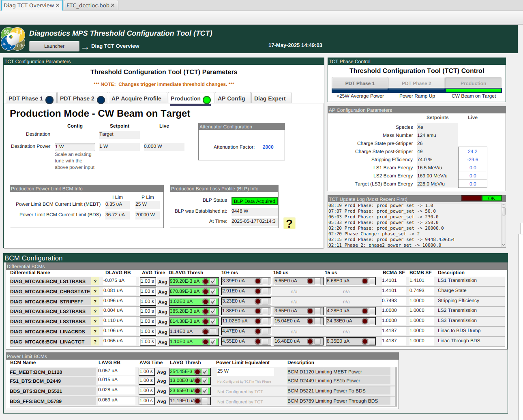Click the help icon for BCM_LS3TRANS row
The width and height of the screenshot is (523, 420).
coord(95,322)
